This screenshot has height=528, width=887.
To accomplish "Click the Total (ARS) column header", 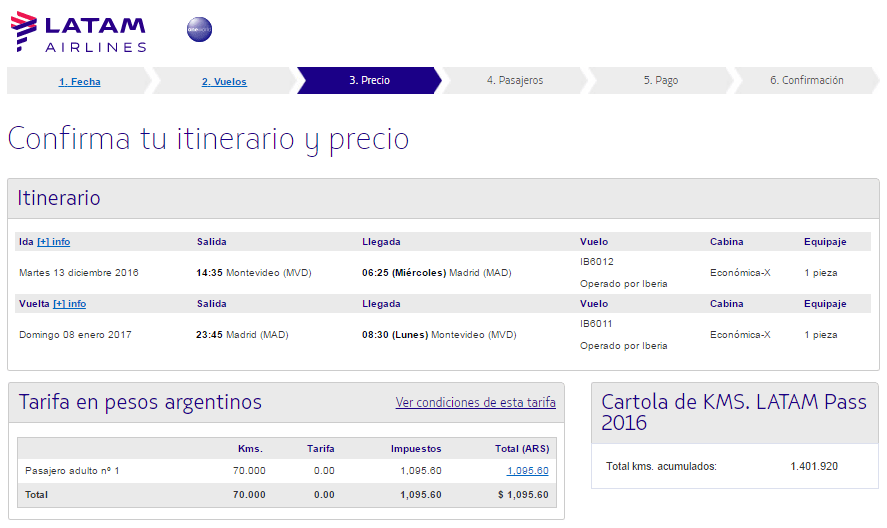I will tap(522, 449).
